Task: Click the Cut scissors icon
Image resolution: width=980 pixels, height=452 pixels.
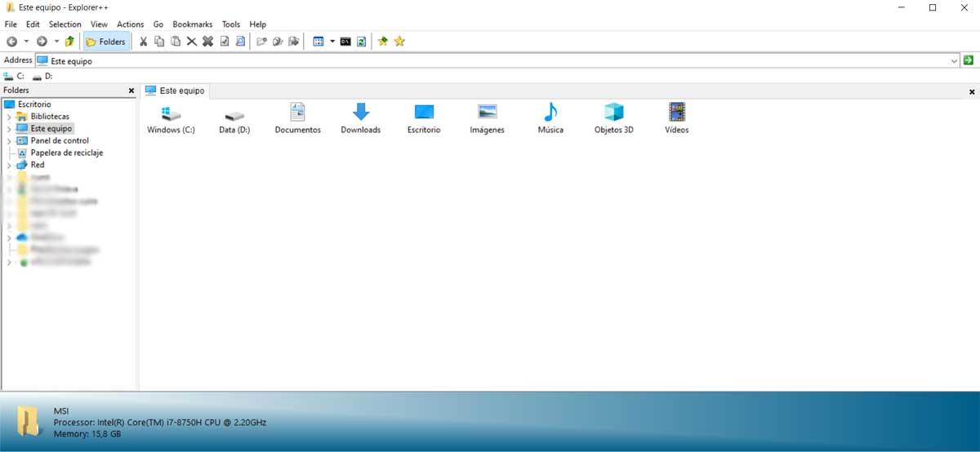Action: click(143, 41)
